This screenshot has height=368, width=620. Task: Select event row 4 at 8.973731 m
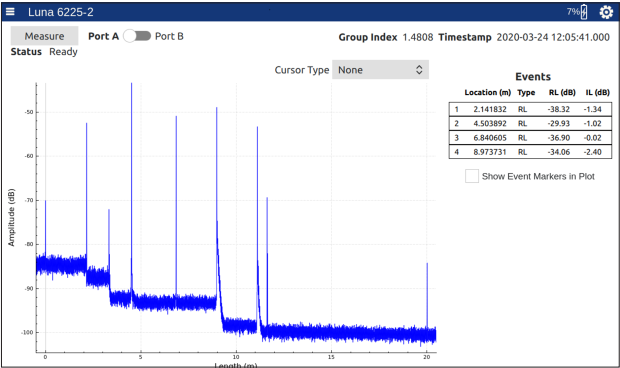(530, 152)
